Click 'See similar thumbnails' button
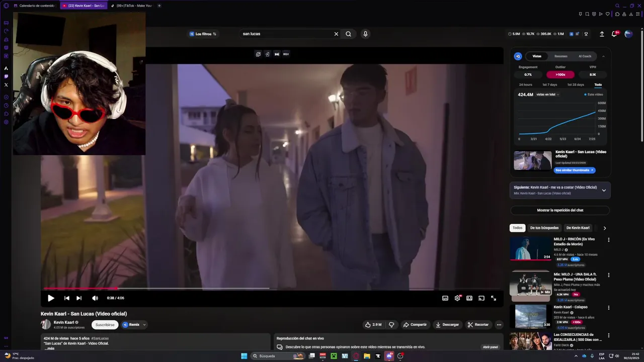The image size is (644, 362). (575, 170)
